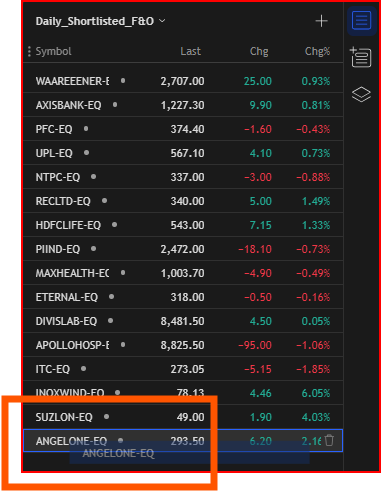The height and width of the screenshot is (491, 381).
Task: Click the layers stack sidebar icon
Action: click(361, 94)
